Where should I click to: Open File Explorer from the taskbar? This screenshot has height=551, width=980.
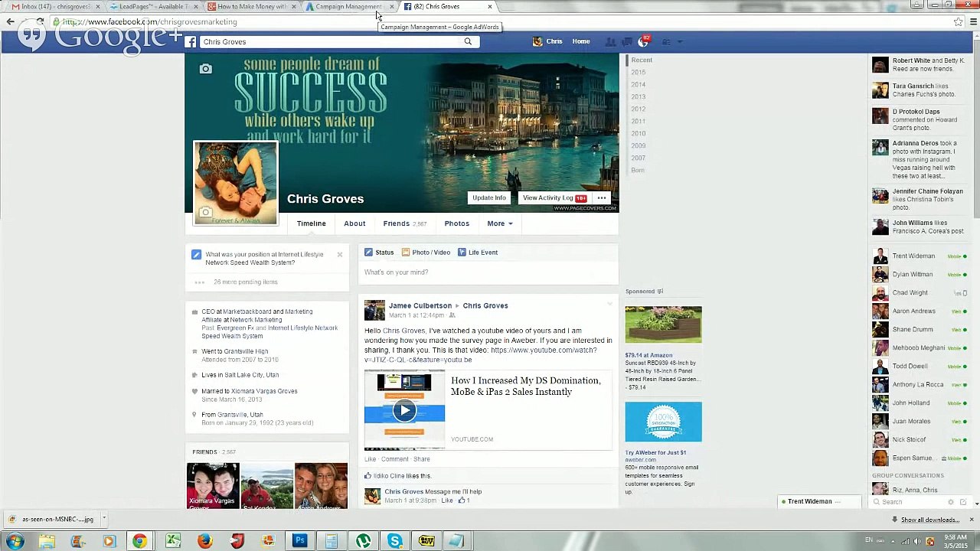47,541
